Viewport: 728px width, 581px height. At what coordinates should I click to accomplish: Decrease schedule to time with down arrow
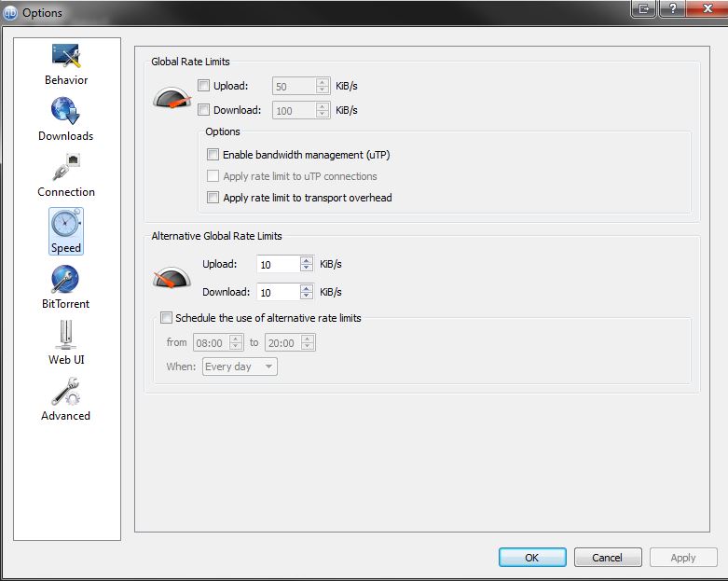coord(308,347)
